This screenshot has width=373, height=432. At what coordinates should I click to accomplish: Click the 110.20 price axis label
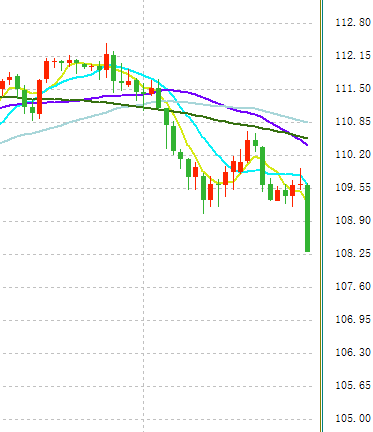[x=353, y=154]
